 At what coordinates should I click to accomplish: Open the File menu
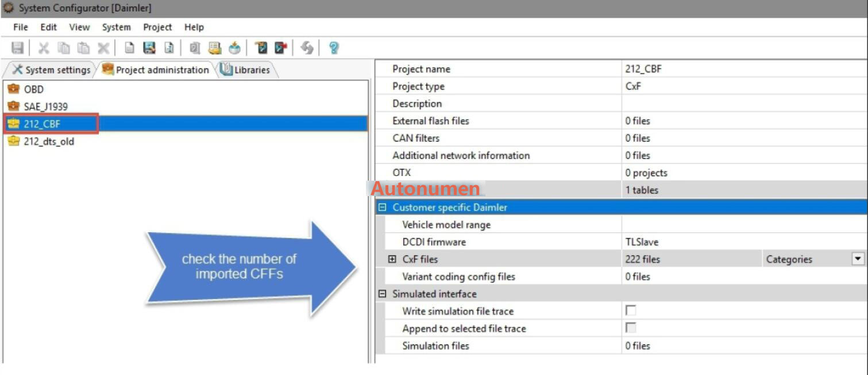21,27
